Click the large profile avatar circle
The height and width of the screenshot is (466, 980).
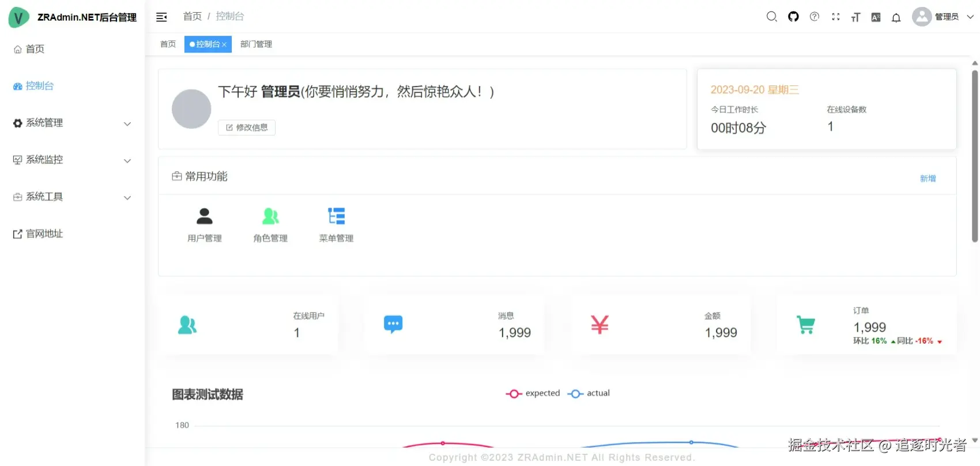191,109
